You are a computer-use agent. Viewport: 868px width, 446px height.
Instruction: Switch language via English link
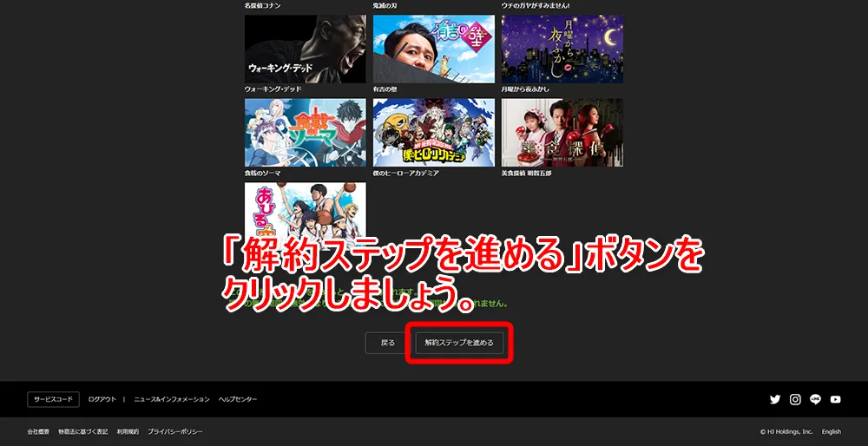pyautogui.click(x=831, y=431)
